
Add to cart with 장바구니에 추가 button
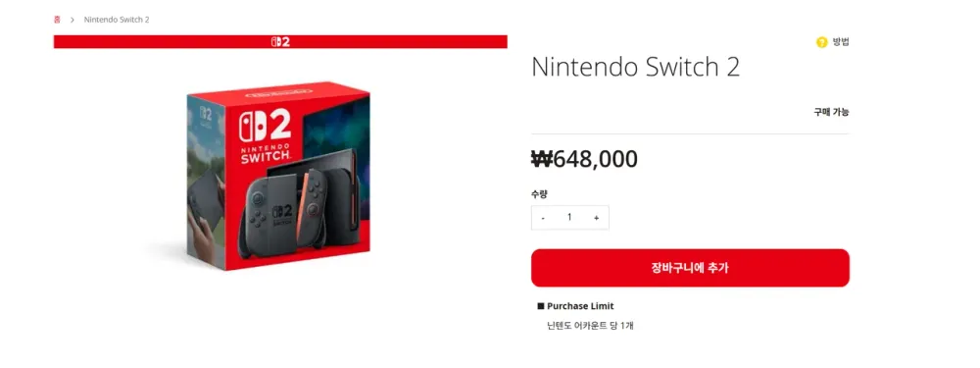point(690,268)
